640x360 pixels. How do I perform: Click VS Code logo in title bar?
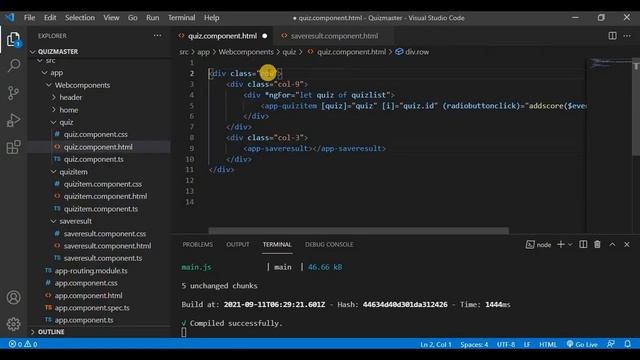(10, 17)
